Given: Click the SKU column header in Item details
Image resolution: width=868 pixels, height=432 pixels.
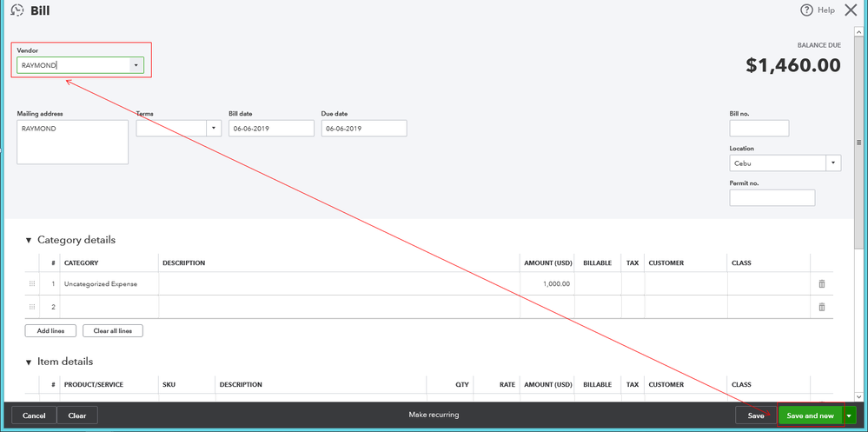Looking at the screenshot, I should point(169,384).
